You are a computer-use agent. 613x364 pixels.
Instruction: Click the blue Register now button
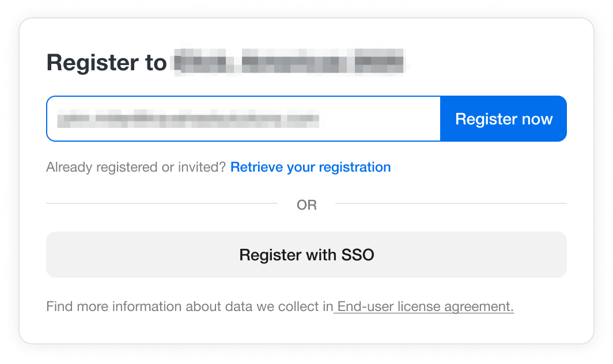tap(504, 119)
